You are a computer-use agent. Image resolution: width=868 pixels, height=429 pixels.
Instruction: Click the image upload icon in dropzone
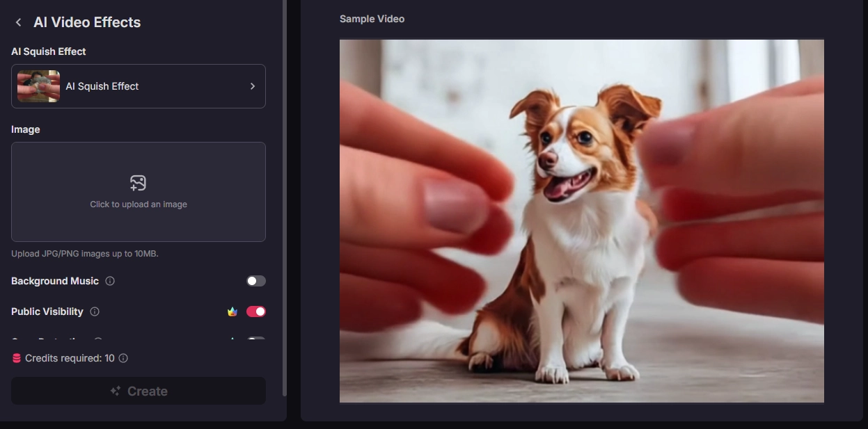point(138,183)
